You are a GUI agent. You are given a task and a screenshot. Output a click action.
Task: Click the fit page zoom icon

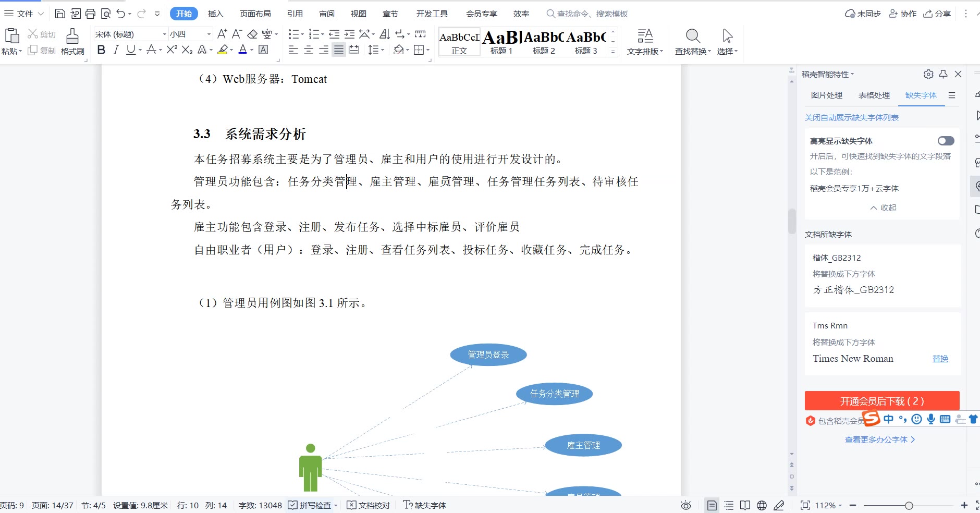(x=805, y=505)
